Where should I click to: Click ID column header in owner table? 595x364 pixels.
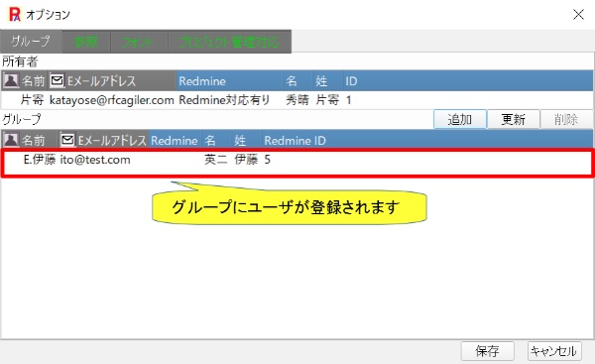[351, 81]
